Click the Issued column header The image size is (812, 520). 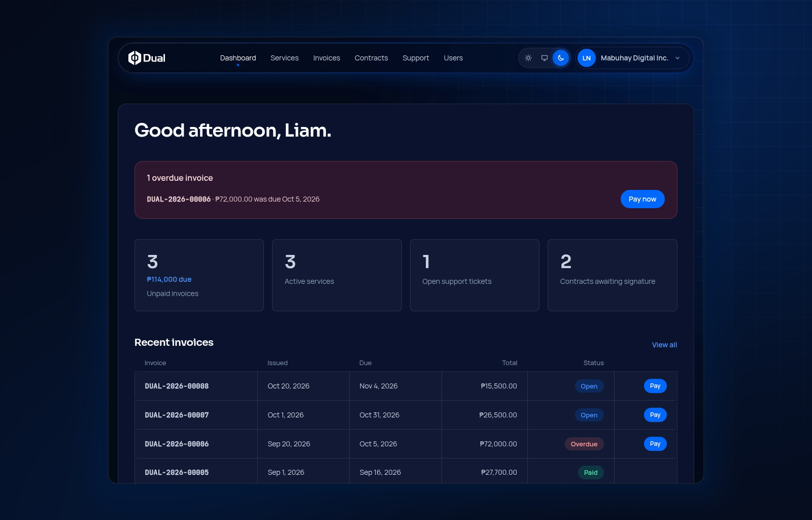[278, 363]
